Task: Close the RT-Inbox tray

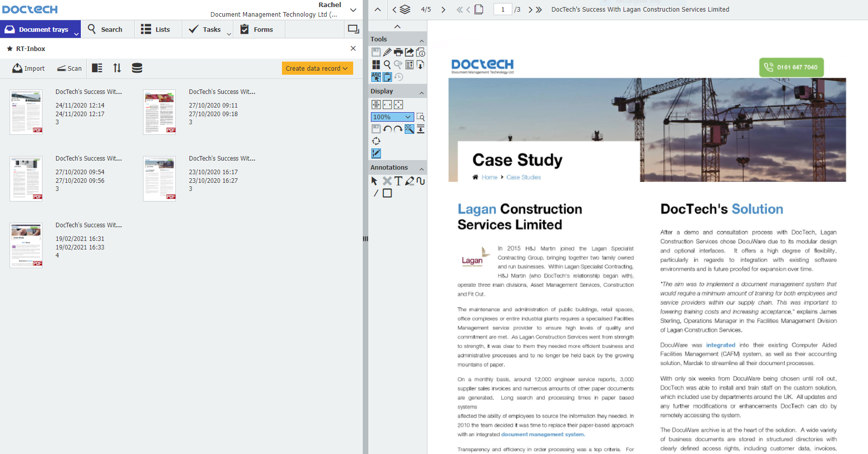Action: (353, 48)
